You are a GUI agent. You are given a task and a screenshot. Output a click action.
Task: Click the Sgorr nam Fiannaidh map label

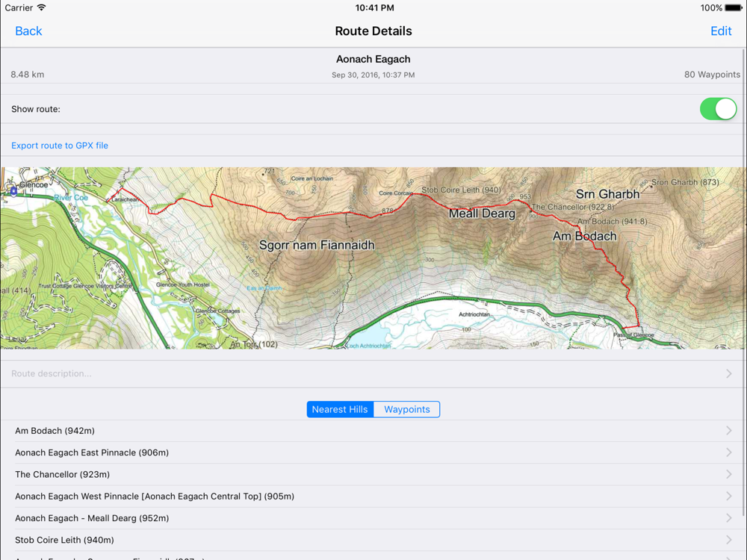pyautogui.click(x=317, y=245)
